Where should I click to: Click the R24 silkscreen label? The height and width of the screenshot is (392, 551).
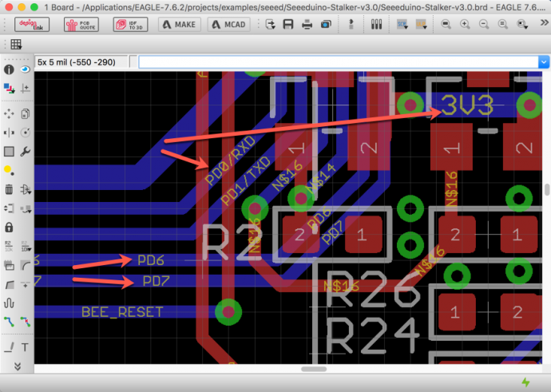[x=373, y=336]
